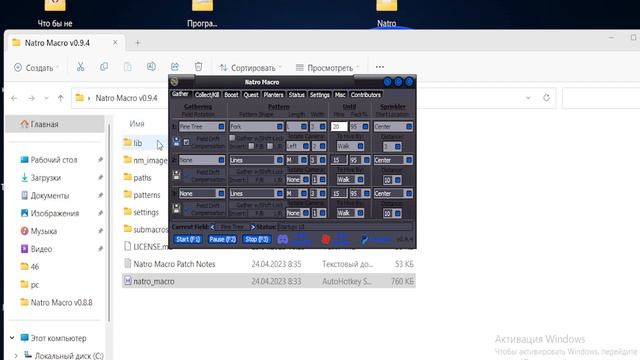Open 'Просмотреть' menu in Explorer

click(x=327, y=68)
